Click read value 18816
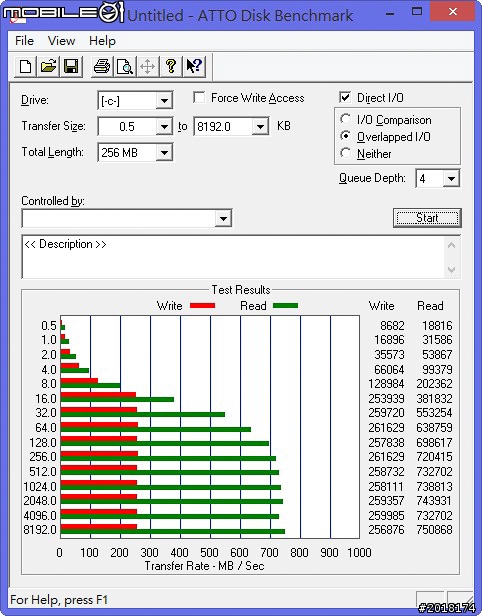Image resolution: width=482 pixels, height=616 pixels. coord(437,326)
